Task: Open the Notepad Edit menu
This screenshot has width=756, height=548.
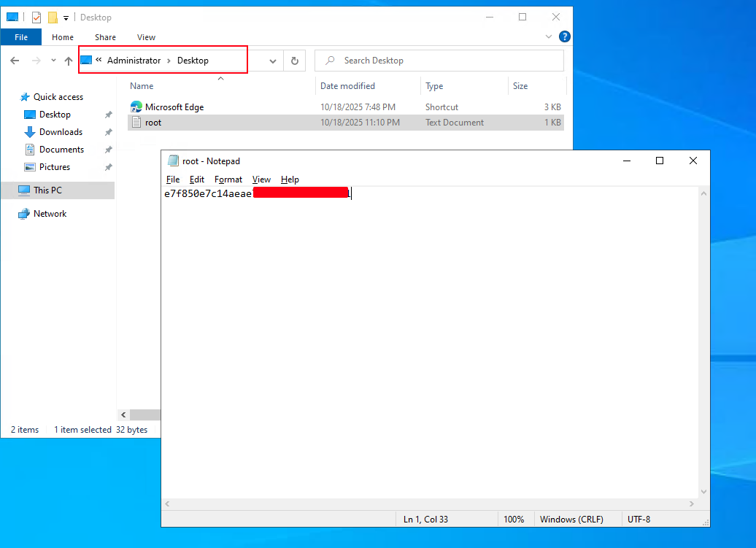Action: [x=197, y=180]
